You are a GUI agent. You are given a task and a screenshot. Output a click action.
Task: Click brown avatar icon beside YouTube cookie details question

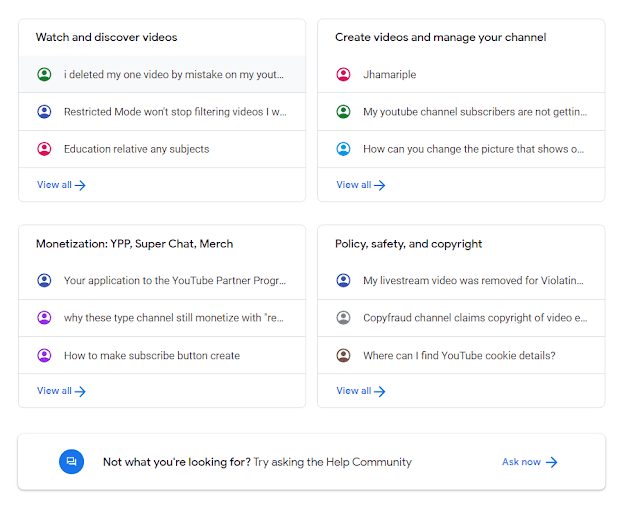343,355
